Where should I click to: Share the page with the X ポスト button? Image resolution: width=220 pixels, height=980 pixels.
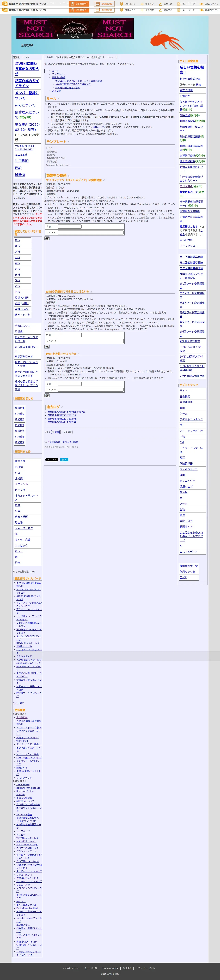52,460
